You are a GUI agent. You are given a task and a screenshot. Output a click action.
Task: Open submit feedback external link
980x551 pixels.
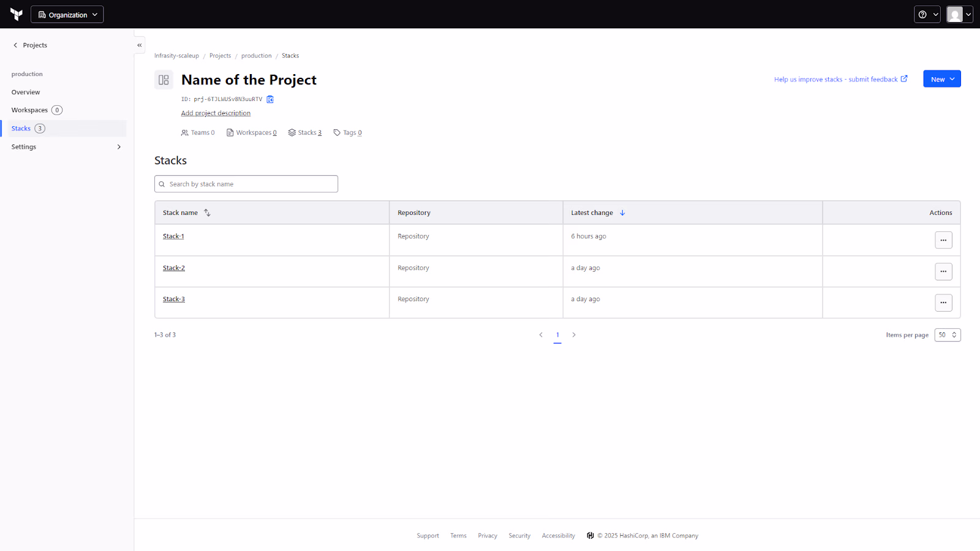pyautogui.click(x=840, y=79)
